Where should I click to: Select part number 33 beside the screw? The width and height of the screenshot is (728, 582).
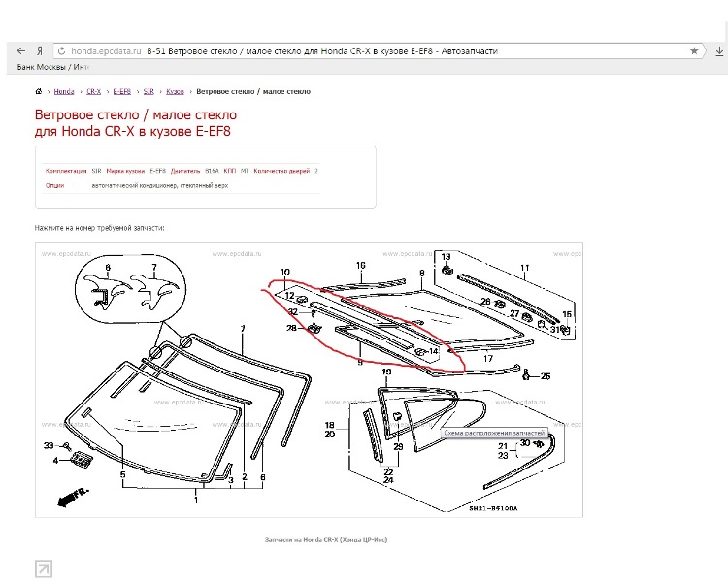click(x=49, y=445)
